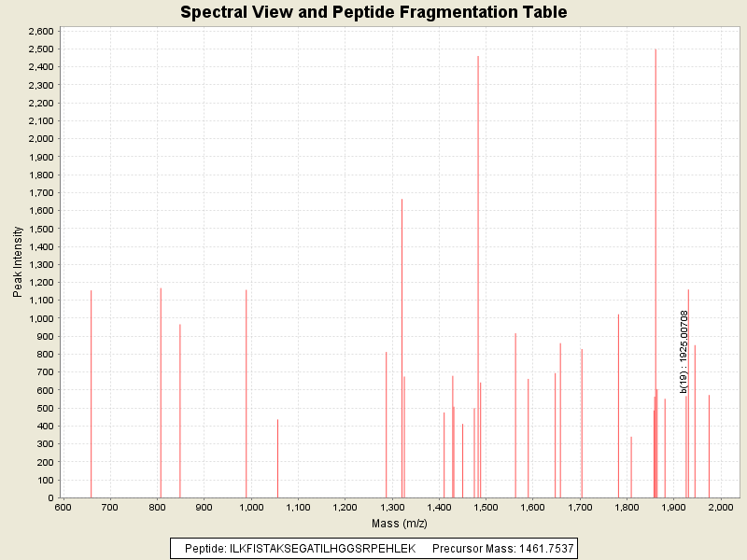
Task: Click the b(19) : 1925.00708 annotation label
Action: (x=684, y=352)
